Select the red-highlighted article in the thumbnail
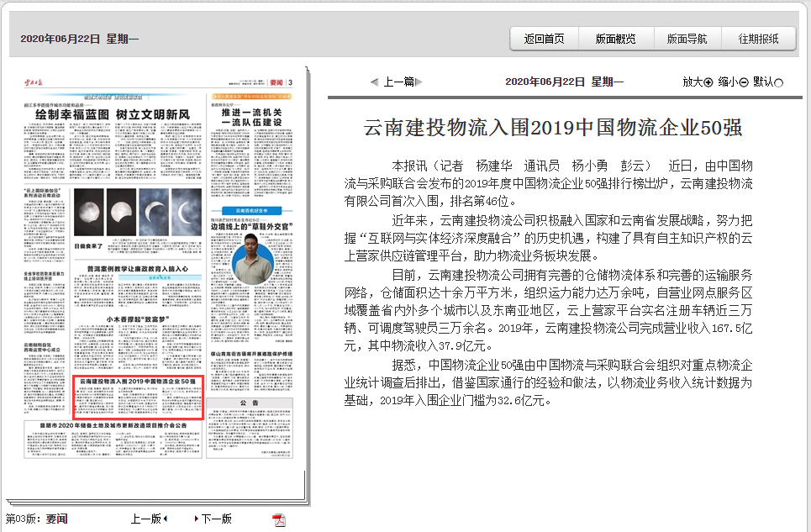This screenshot has width=811, height=532. click(140, 395)
